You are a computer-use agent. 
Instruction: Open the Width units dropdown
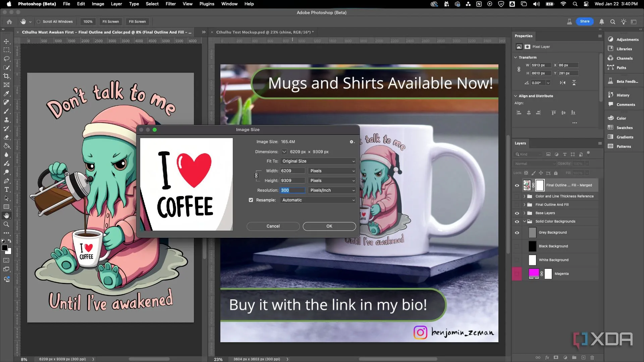[x=332, y=171]
